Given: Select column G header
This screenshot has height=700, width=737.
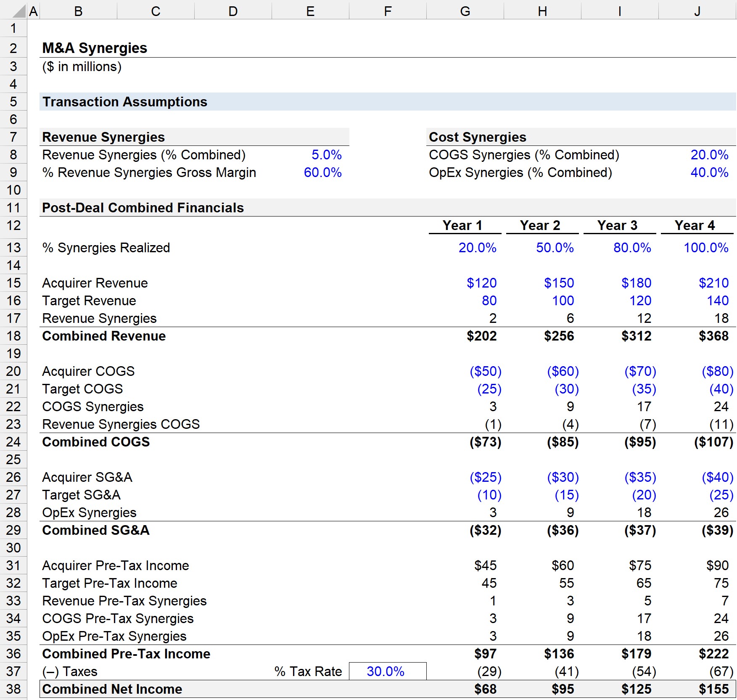Looking at the screenshot, I should pos(465,11).
